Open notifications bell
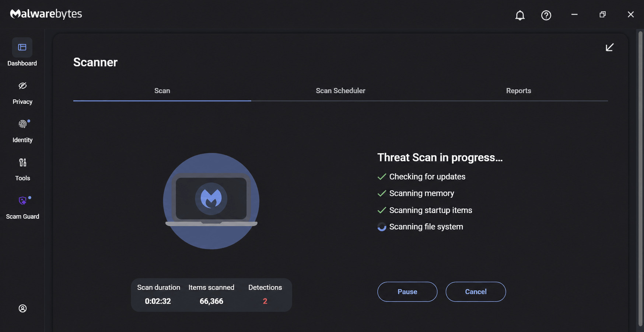 click(520, 15)
